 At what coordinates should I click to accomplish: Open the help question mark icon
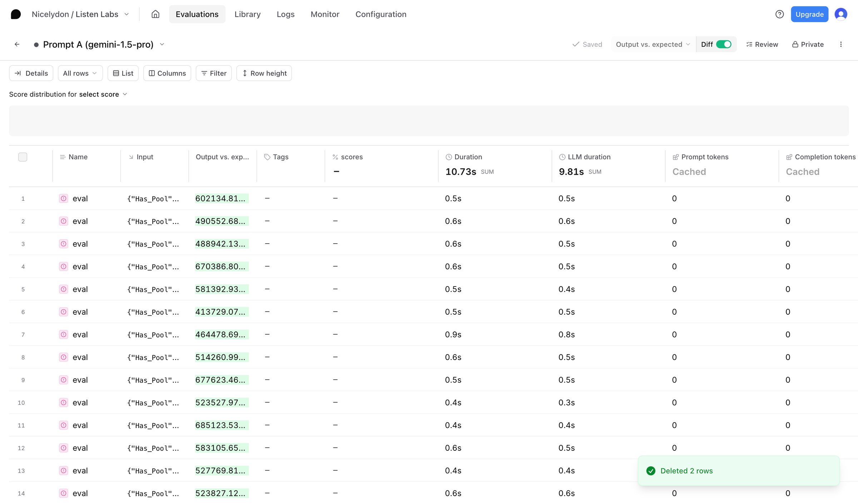[x=779, y=14]
